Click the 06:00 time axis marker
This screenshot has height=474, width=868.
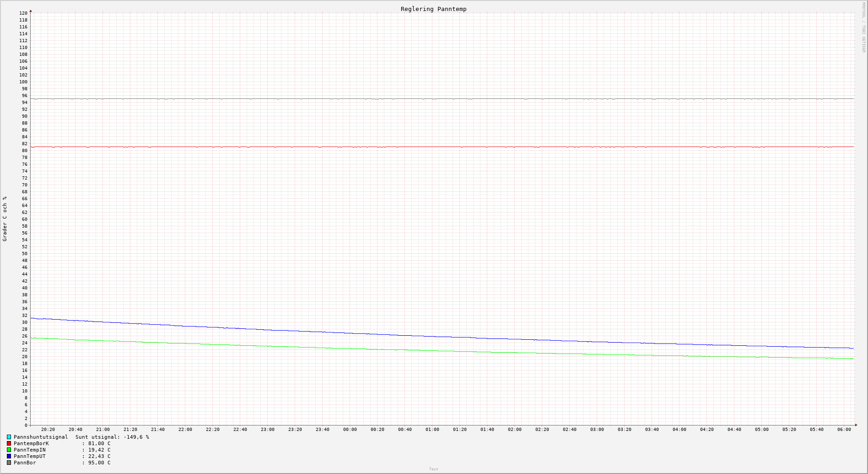(844, 430)
